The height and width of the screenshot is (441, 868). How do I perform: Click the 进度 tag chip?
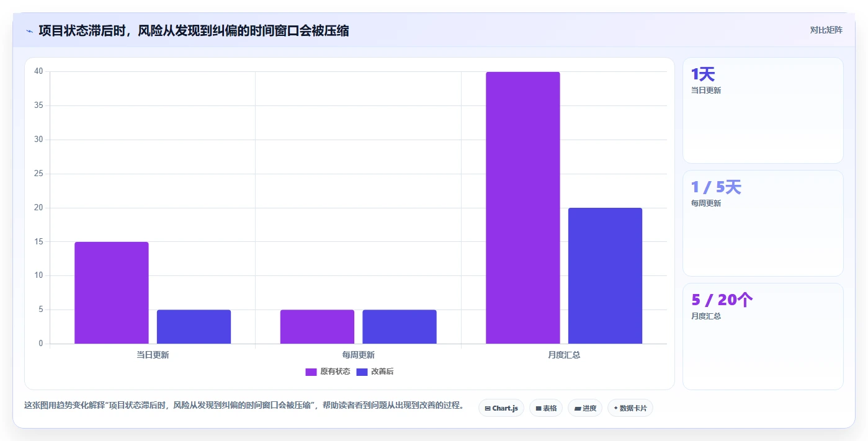(x=585, y=408)
